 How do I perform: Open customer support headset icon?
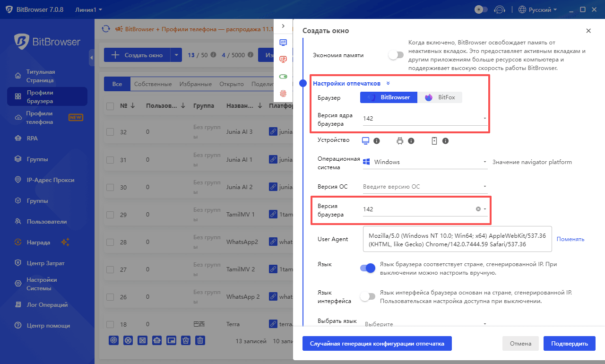(x=499, y=9)
